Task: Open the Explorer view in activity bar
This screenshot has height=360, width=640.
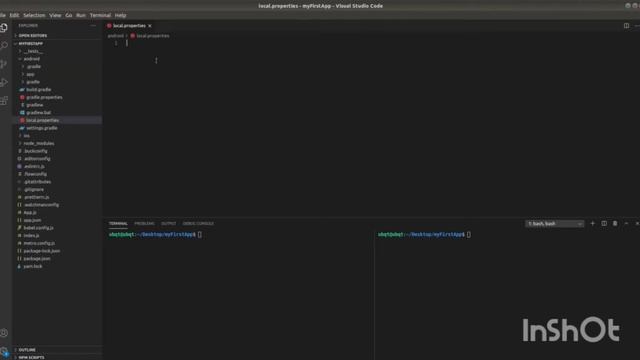Action: coord(4,28)
